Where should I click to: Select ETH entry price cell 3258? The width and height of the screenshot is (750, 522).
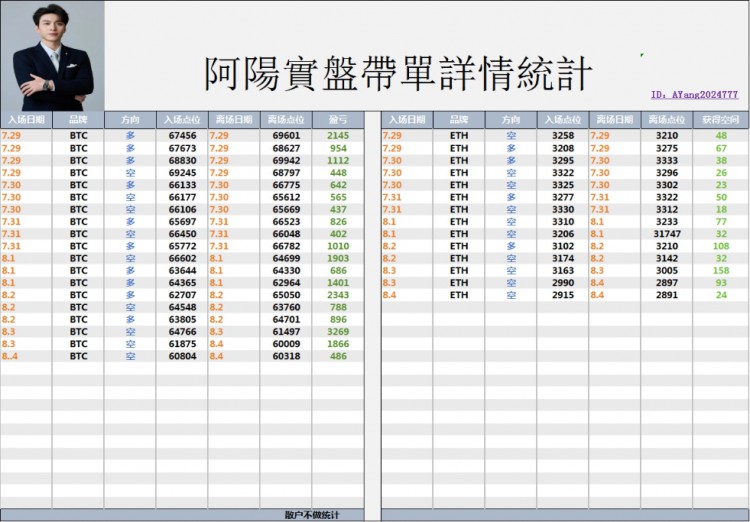(562, 136)
